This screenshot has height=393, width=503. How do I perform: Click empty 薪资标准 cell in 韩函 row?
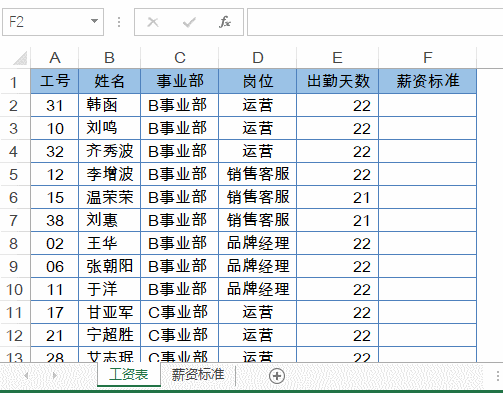(428, 105)
